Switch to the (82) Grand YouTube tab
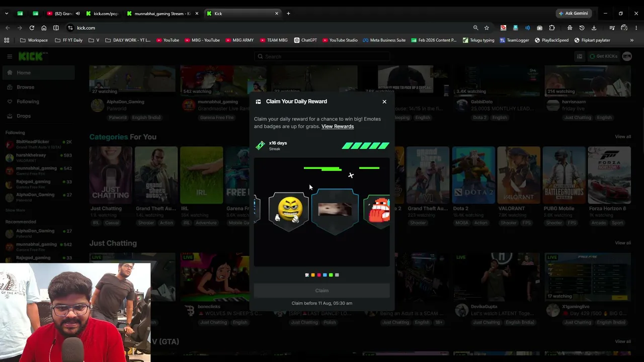Viewport: 644px width, 362px height. pos(62,14)
